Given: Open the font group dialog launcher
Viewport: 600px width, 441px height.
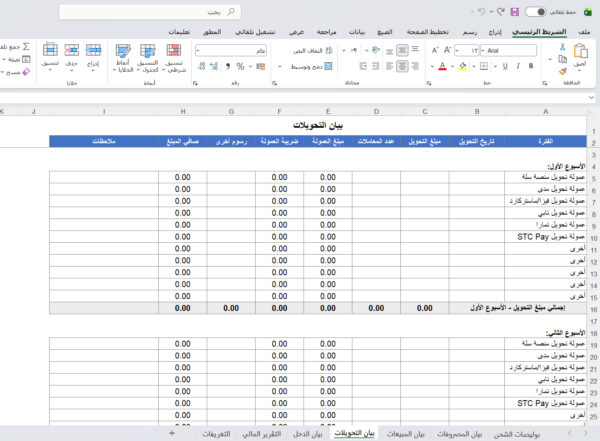Looking at the screenshot, I should 428,83.
